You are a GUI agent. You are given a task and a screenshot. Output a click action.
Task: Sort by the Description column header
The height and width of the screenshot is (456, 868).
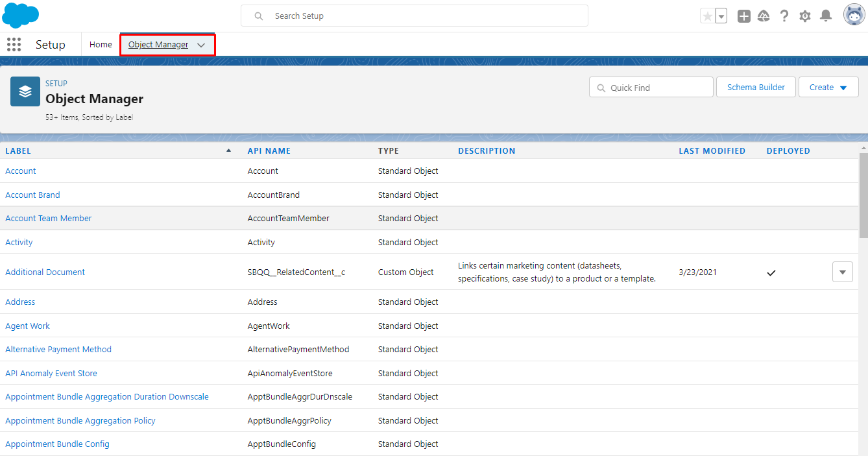[x=487, y=151]
